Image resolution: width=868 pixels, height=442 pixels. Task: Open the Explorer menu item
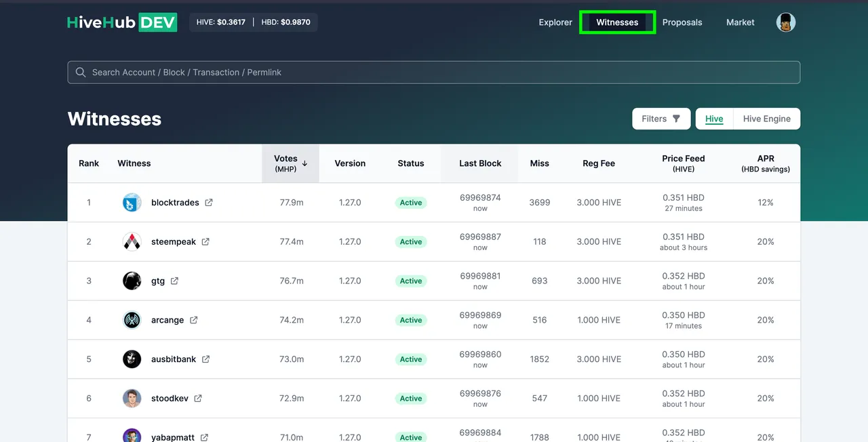point(555,22)
